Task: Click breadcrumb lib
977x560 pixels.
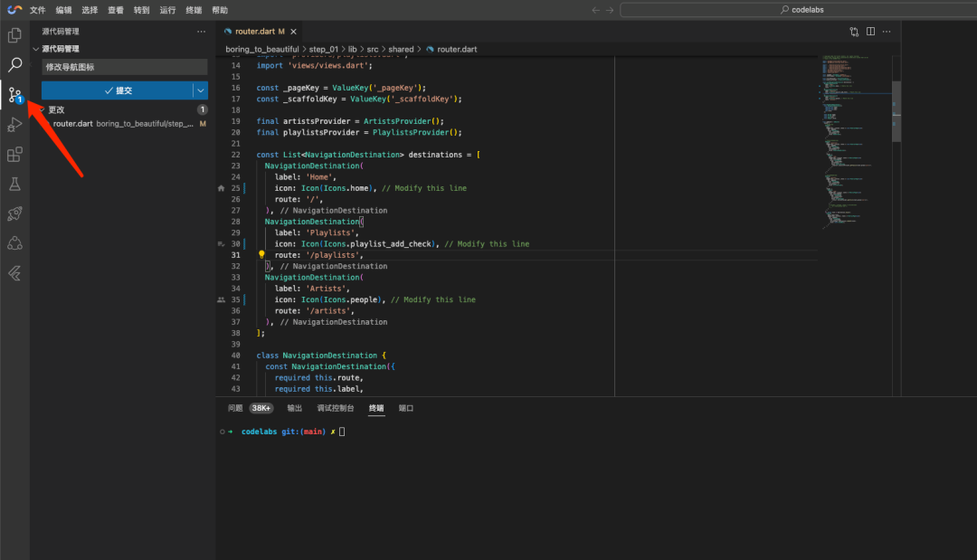Action: tap(353, 49)
